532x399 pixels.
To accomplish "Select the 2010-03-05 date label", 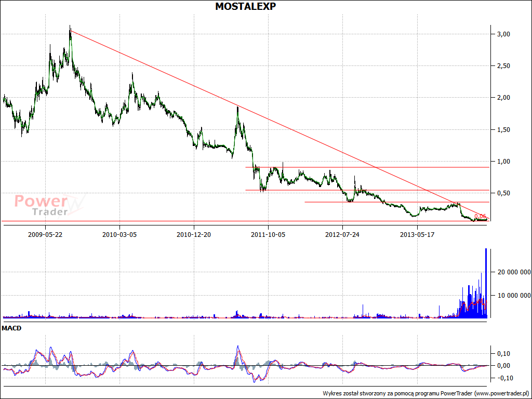I will [x=119, y=234].
